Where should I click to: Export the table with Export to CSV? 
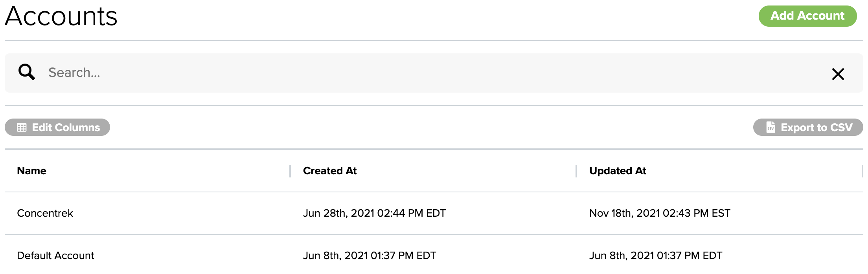tap(808, 127)
